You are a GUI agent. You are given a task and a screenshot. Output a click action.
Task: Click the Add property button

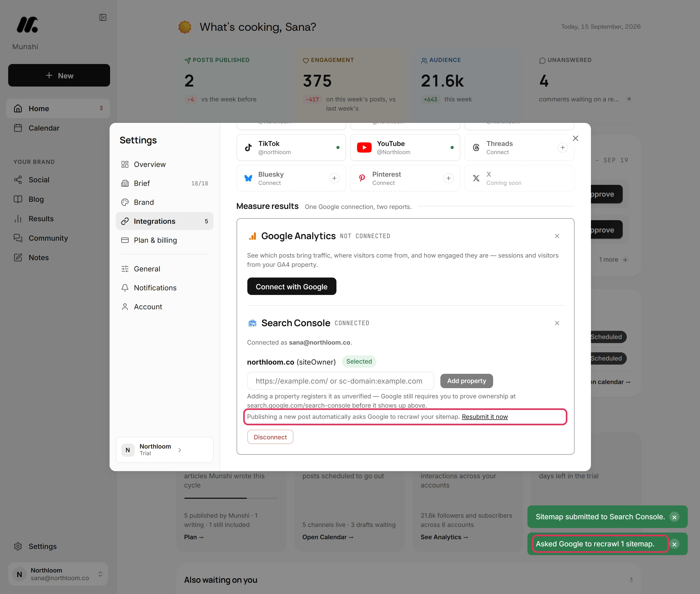click(x=466, y=381)
